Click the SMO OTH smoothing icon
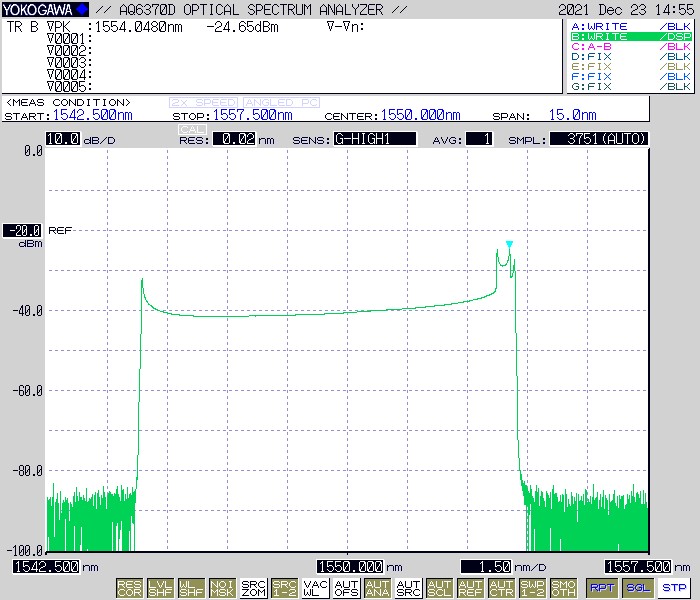 point(563,587)
